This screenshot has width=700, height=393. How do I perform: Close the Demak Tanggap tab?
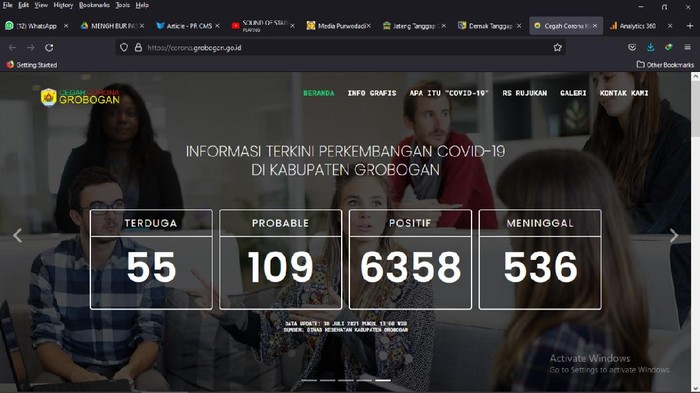coord(519,26)
